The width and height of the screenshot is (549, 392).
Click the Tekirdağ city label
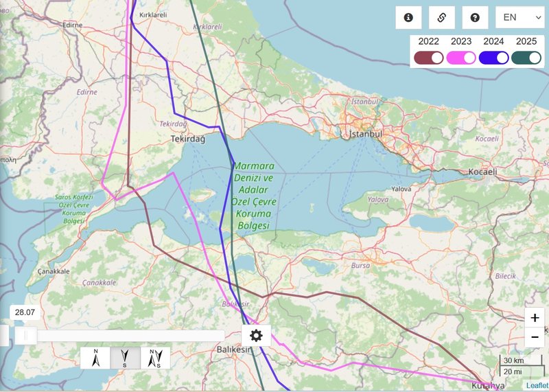[x=188, y=139]
